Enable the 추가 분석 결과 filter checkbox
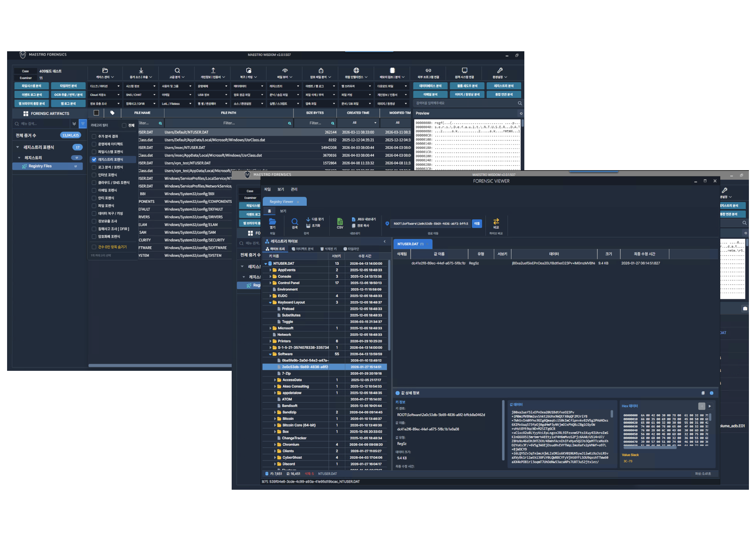The image size is (756, 541). pyautogui.click(x=94, y=136)
